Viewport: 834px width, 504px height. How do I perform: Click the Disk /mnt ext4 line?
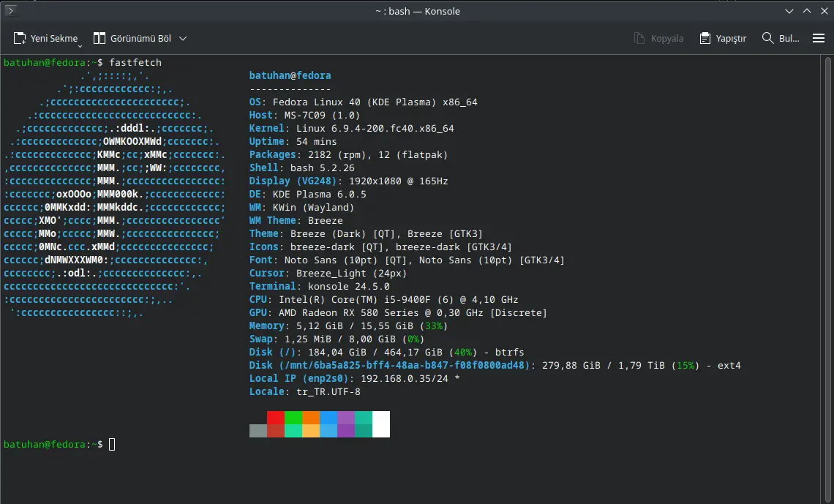(495, 365)
